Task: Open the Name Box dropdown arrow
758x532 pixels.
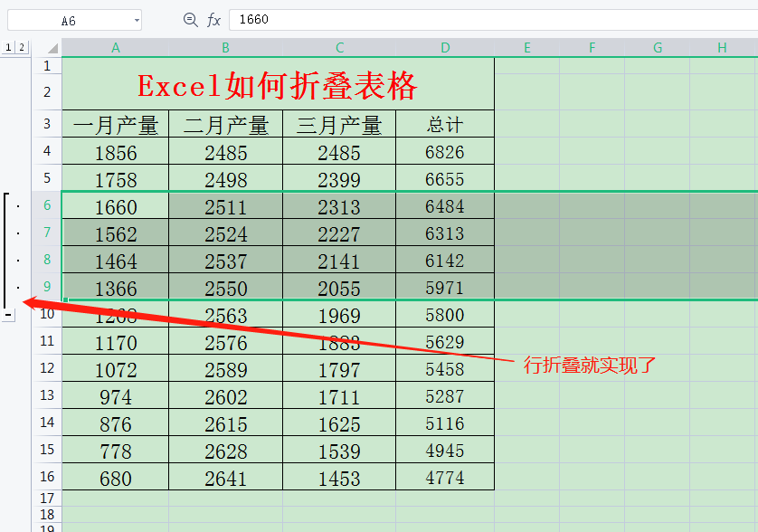Action: pos(137,20)
